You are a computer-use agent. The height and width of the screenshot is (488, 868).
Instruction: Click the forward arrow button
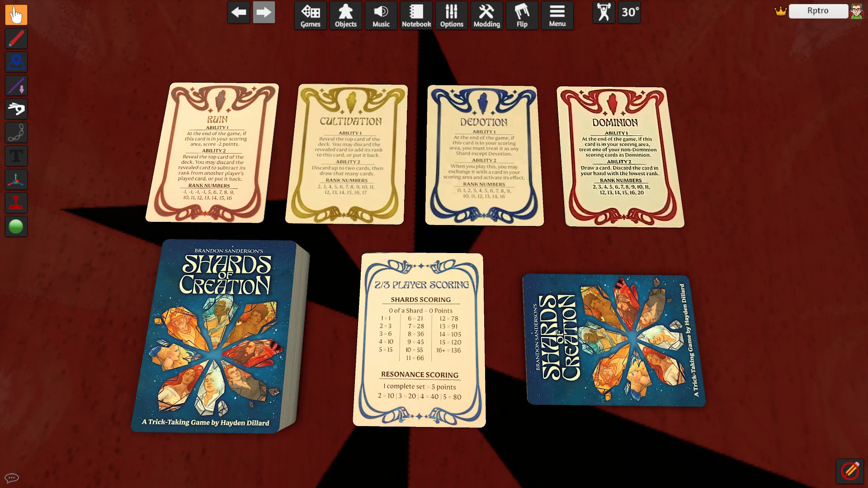[264, 12]
